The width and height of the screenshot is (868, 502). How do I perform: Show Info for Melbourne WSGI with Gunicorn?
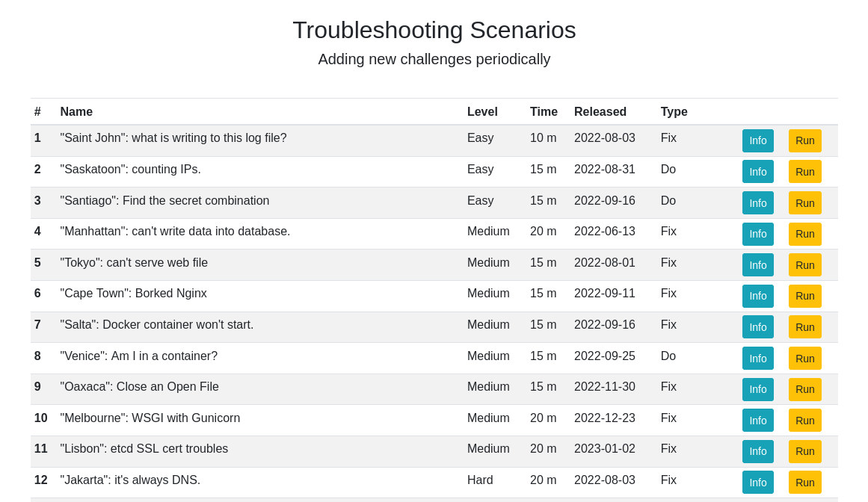(758, 420)
